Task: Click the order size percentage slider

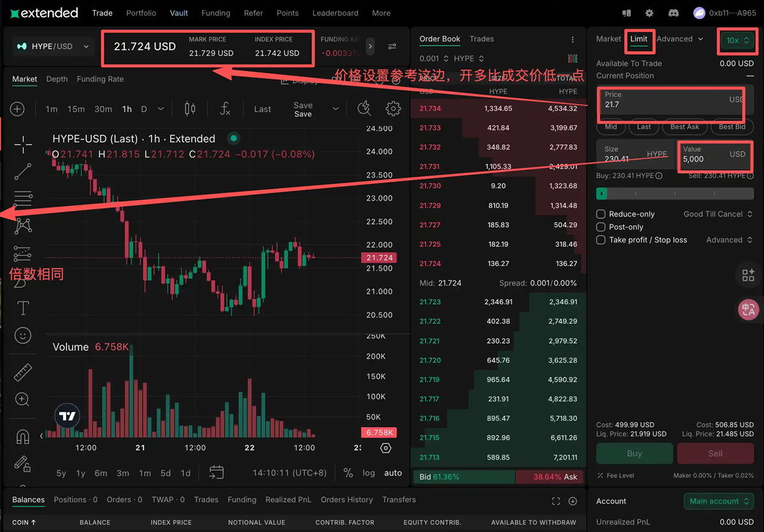Action: (x=675, y=193)
